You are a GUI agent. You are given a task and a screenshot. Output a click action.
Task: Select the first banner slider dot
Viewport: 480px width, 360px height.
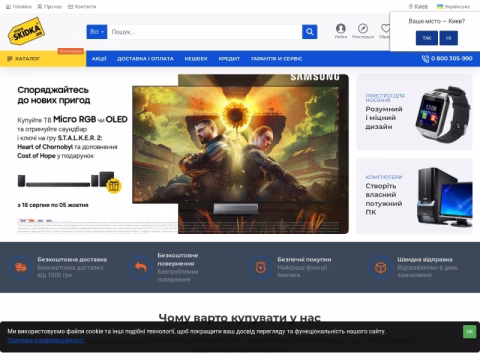(x=23, y=221)
